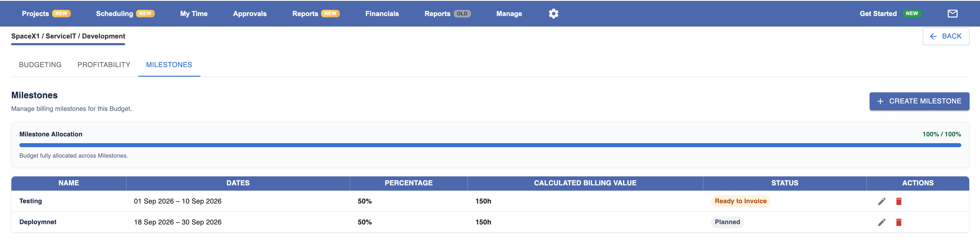Open the Reports menu tagged OLD
The image size is (980, 242).
pos(447,14)
